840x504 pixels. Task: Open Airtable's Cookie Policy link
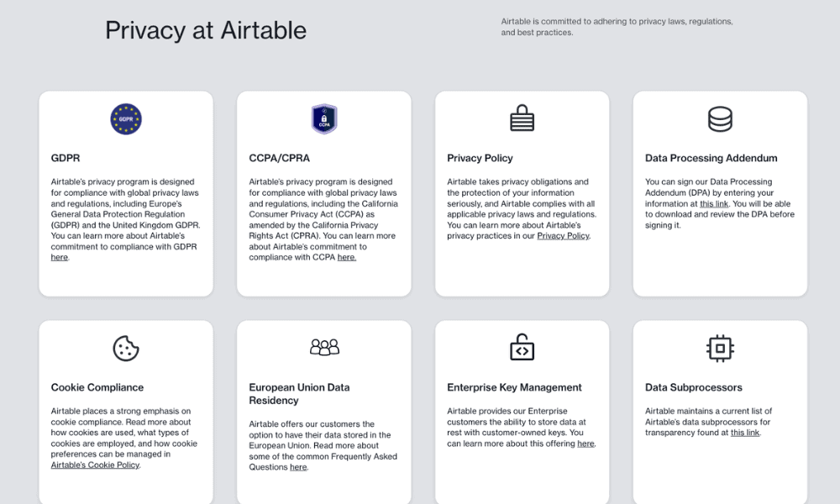[96, 465]
